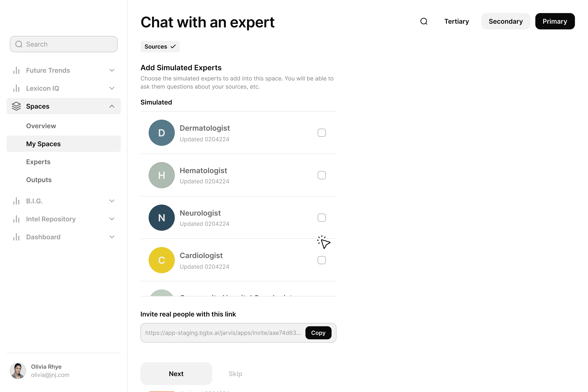Click Olivia Rhye's profile photo
The height and width of the screenshot is (392, 588).
[x=18, y=371]
